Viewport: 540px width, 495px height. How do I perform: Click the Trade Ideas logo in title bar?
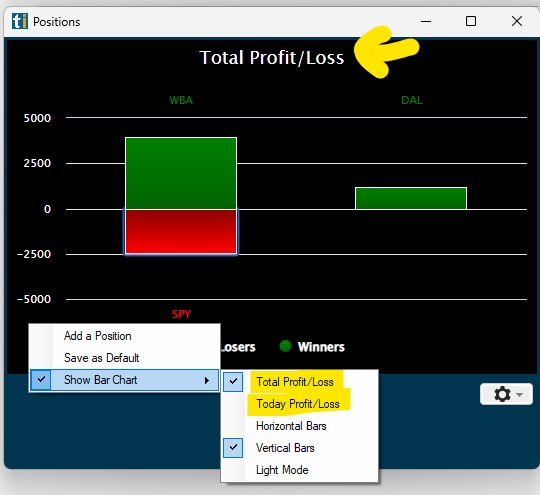pyautogui.click(x=20, y=21)
